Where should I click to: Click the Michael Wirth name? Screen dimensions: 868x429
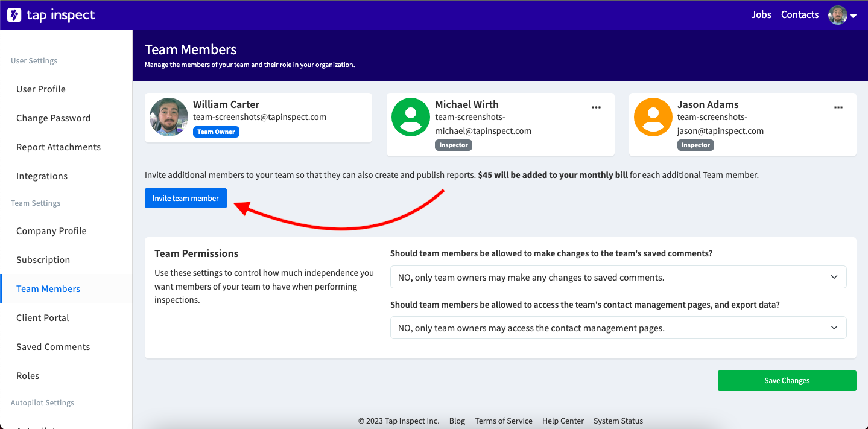[x=467, y=104]
